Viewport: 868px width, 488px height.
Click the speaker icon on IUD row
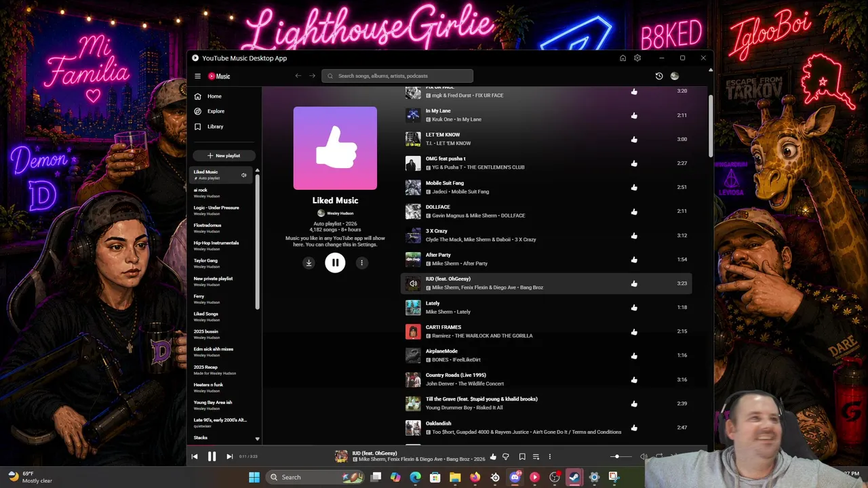413,283
